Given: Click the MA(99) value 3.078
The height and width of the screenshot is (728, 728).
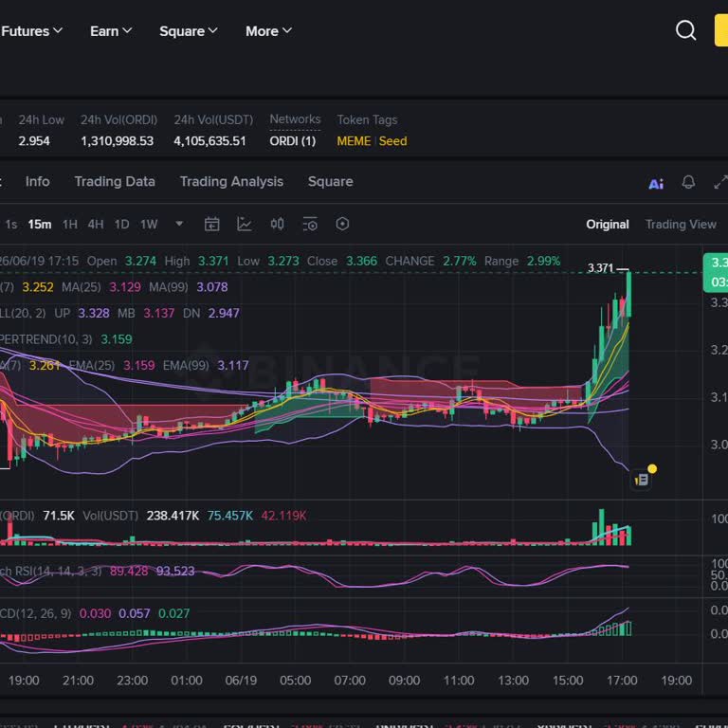Looking at the screenshot, I should click(212, 287).
